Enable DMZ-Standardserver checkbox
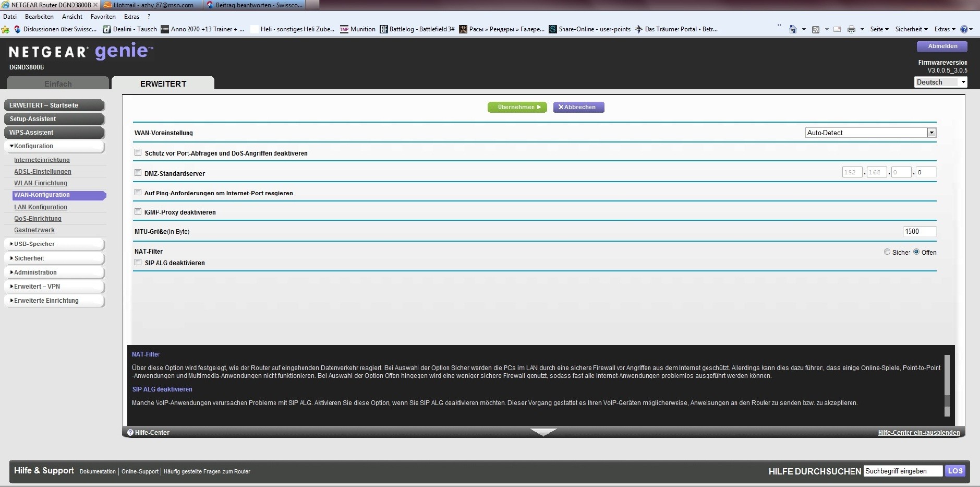Image resolution: width=980 pixels, height=487 pixels. 138,173
